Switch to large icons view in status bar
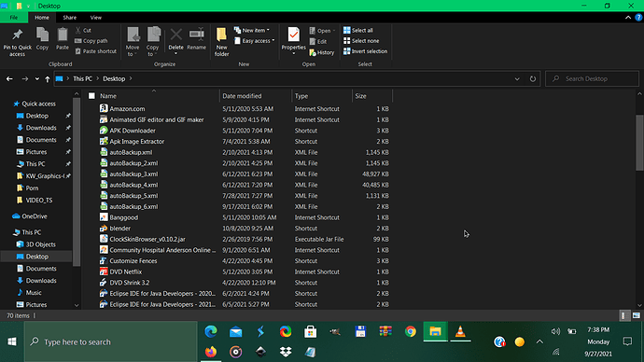Screen dimensions: 644x362 pos(637,315)
